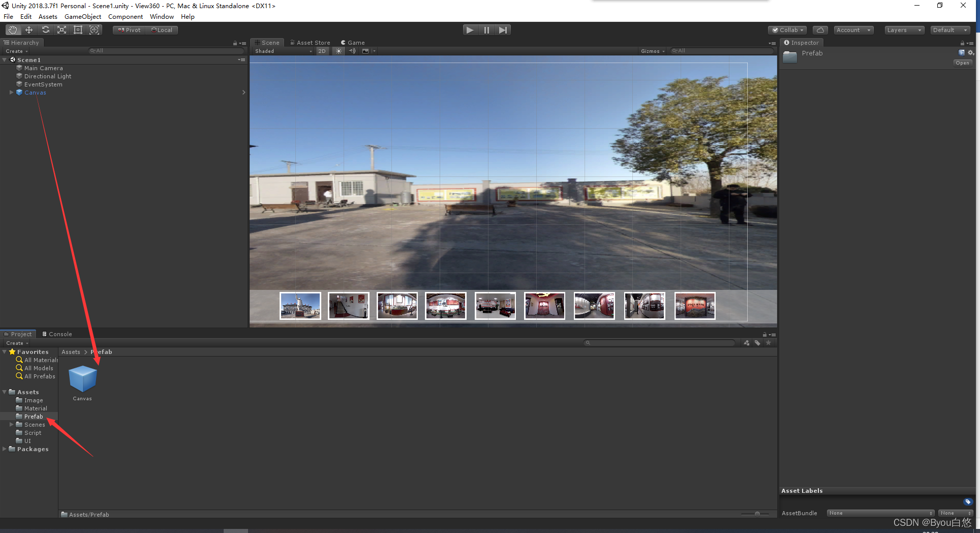Step one frame forward
This screenshot has height=533, width=980.
pos(503,30)
